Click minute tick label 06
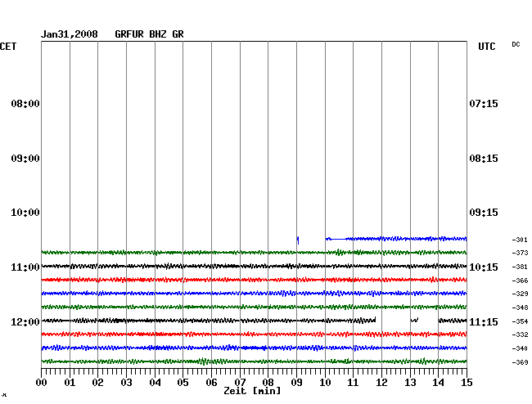Image resolution: width=532 pixels, height=404 pixels. pyautogui.click(x=211, y=383)
